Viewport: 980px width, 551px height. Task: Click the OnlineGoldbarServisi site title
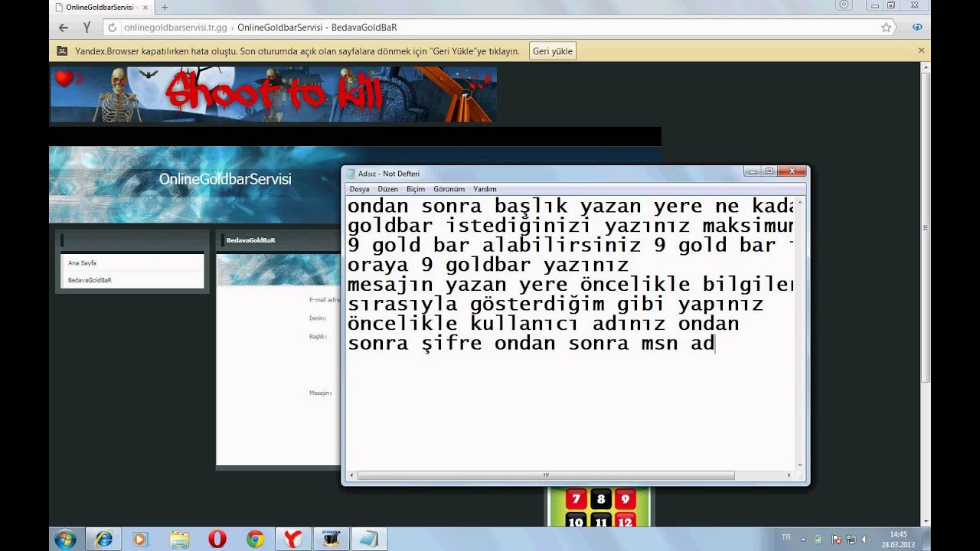(225, 179)
